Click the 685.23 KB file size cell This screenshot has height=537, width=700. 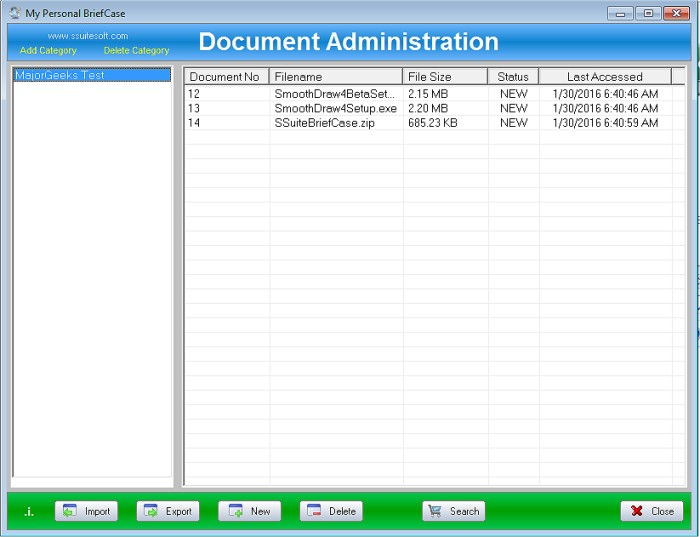pyautogui.click(x=433, y=123)
